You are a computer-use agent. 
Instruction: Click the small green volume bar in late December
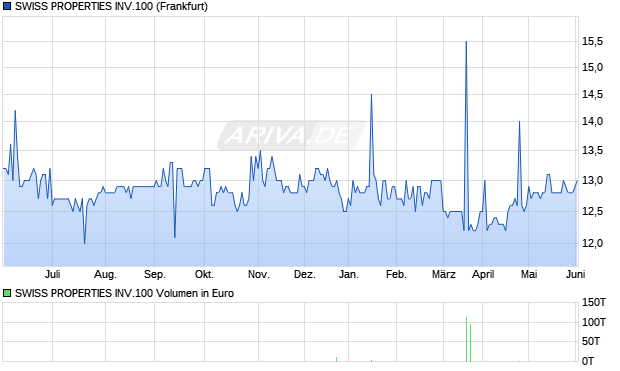coord(336,359)
